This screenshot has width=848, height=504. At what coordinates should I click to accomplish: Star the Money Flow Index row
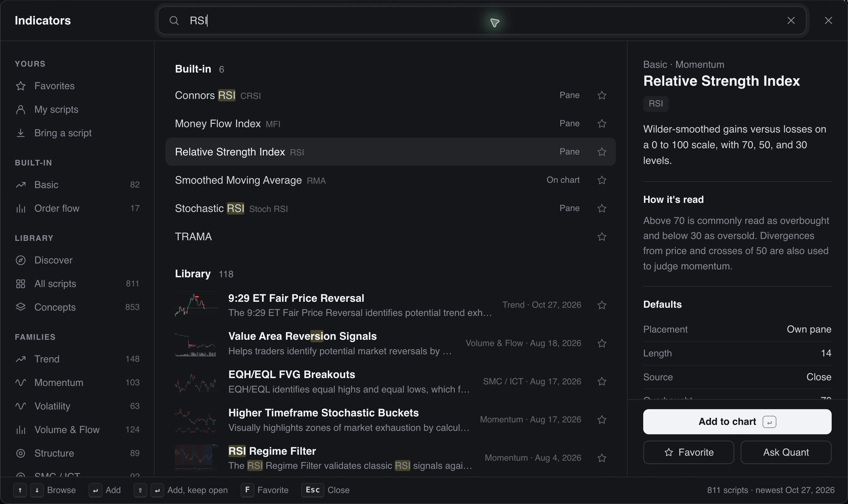602,123
